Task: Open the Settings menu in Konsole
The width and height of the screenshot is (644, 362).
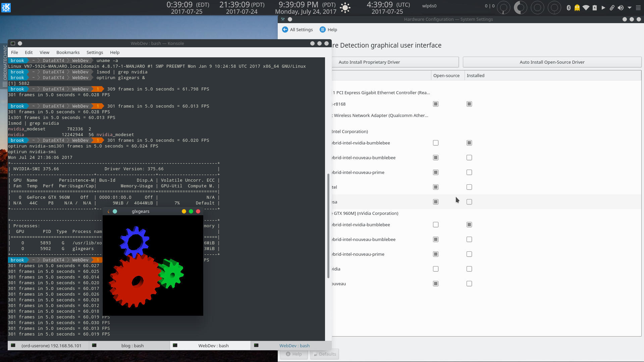Action: (x=95, y=52)
